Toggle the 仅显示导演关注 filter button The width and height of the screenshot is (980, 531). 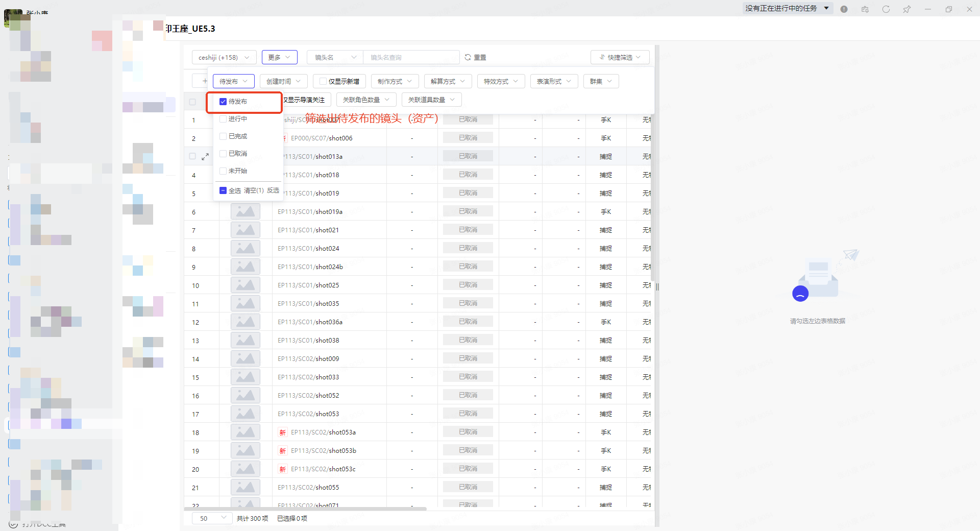(x=305, y=100)
